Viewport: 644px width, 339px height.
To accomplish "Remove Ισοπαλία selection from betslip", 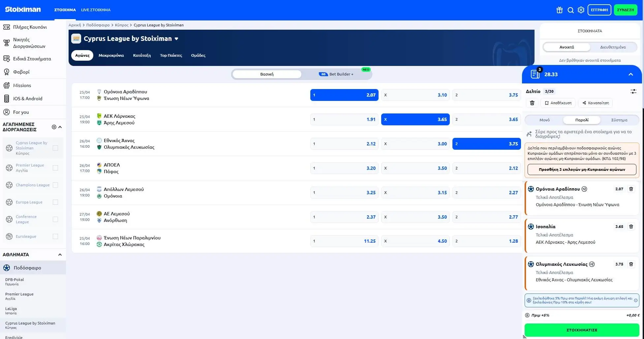I will pyautogui.click(x=631, y=227).
